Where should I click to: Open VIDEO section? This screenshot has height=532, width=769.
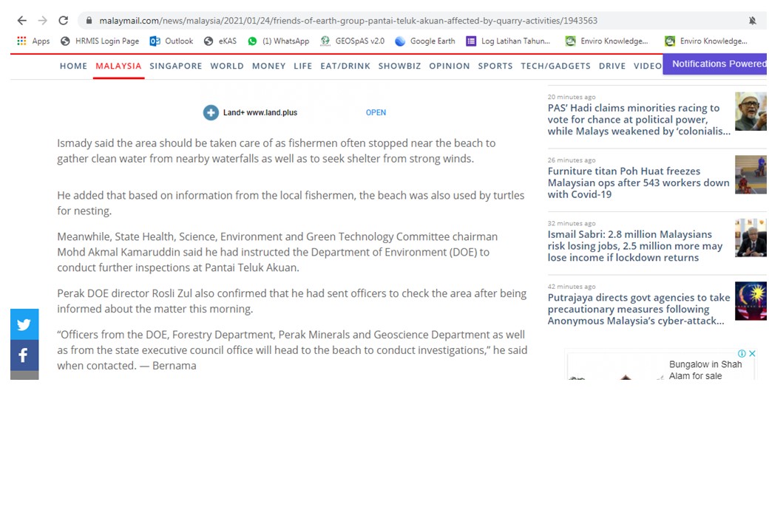tap(648, 66)
